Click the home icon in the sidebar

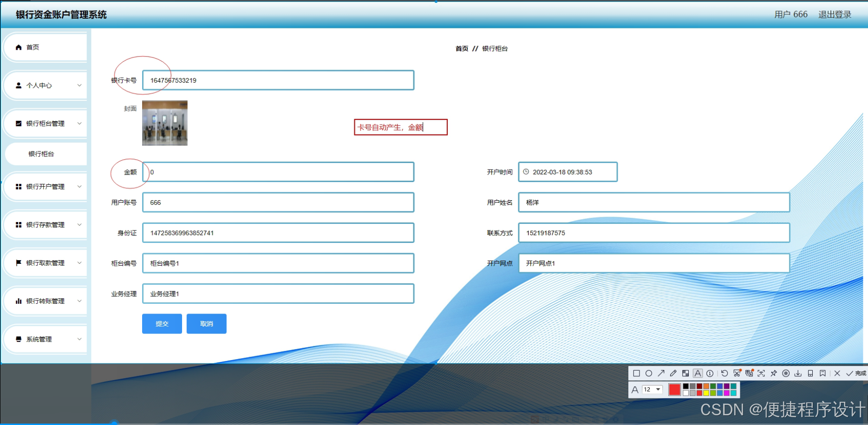[x=19, y=47]
